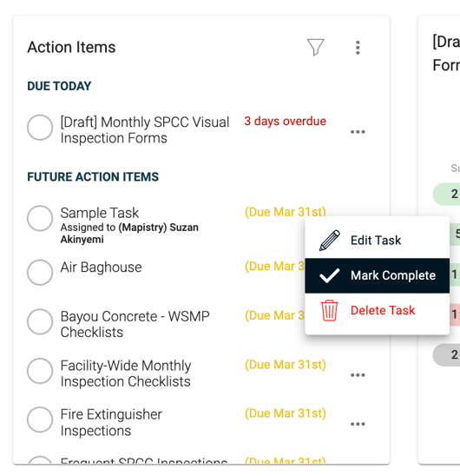
Task: Click the pencil icon beside Edit Task
Action: 330,241
